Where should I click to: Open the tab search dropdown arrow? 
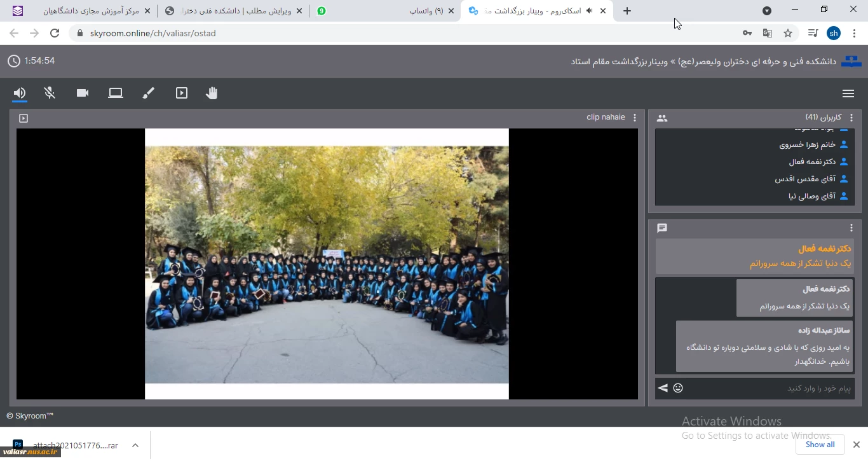767,11
